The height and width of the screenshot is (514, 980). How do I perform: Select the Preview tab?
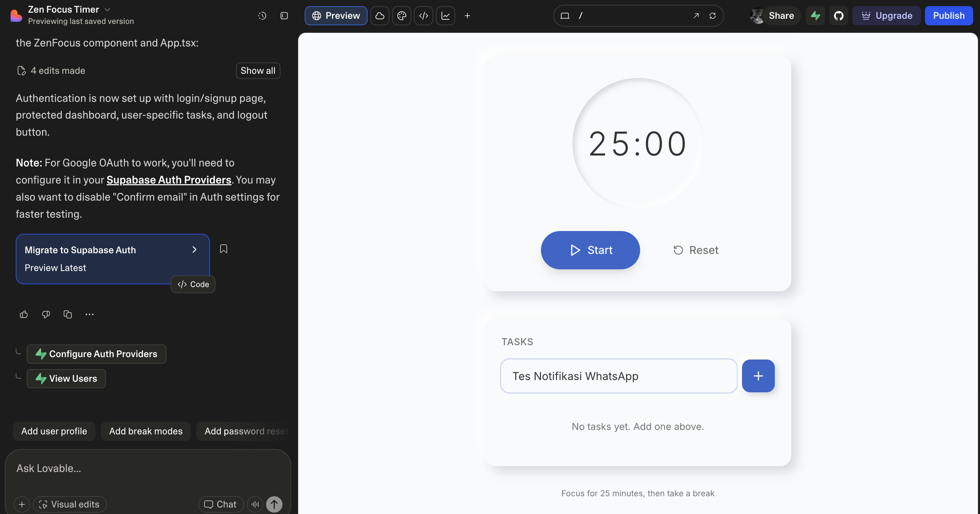(x=336, y=16)
